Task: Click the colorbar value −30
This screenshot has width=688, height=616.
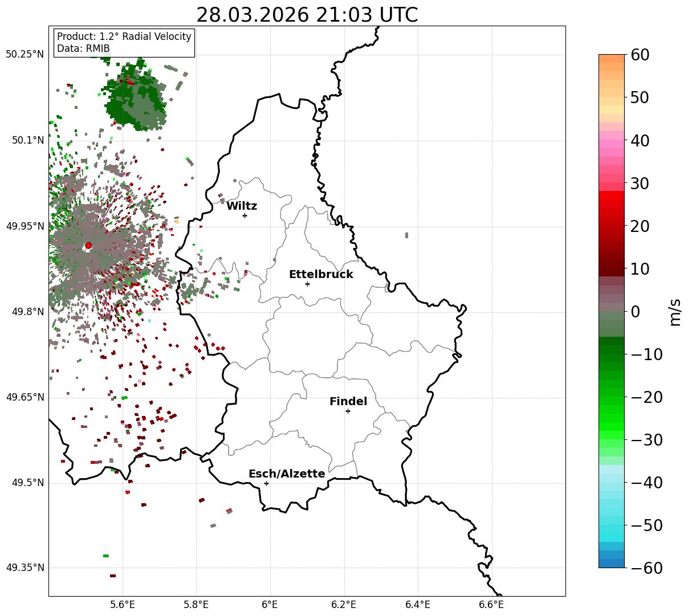Action: [x=646, y=440]
